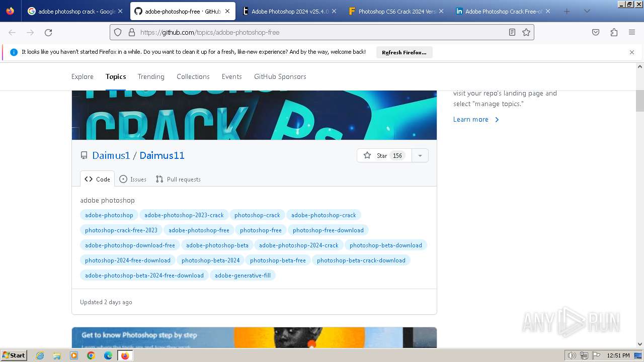Screen dimensions: 644x362
Task: Click the adobe-photoshop-download-free topic tag
Action: tap(130, 245)
